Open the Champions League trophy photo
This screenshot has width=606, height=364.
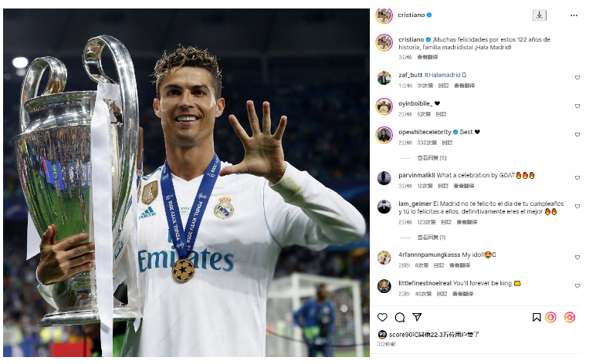(x=186, y=183)
